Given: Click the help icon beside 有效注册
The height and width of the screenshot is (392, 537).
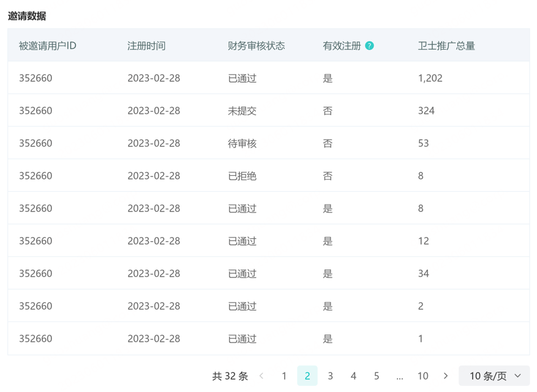Looking at the screenshot, I should coord(369,46).
